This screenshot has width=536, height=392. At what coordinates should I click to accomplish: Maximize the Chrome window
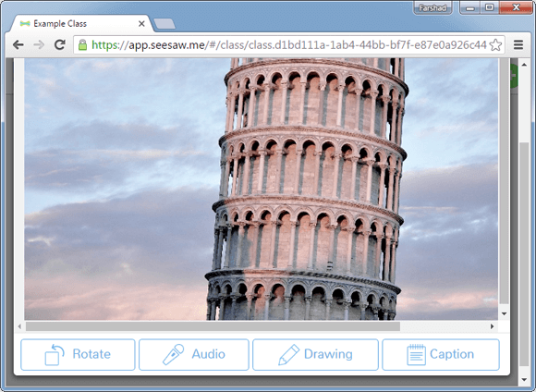(x=490, y=7)
